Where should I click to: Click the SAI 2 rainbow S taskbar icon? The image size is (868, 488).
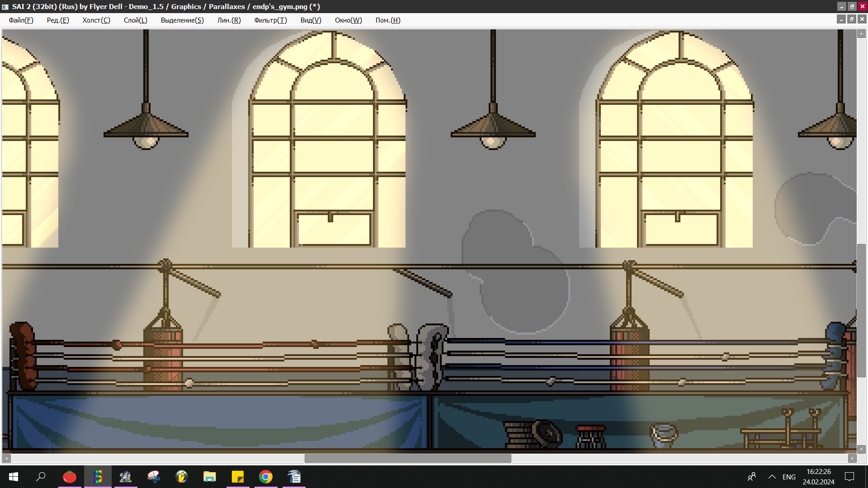pyautogui.click(x=98, y=477)
